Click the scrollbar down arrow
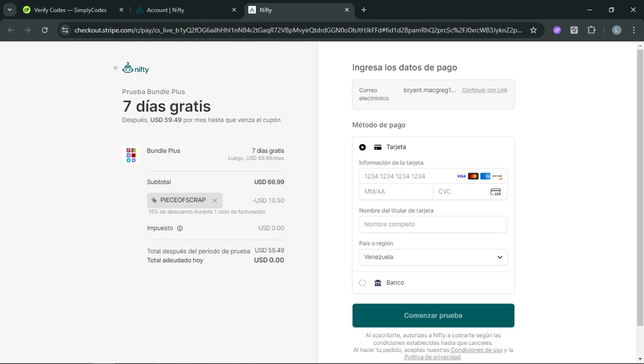 click(x=640, y=359)
